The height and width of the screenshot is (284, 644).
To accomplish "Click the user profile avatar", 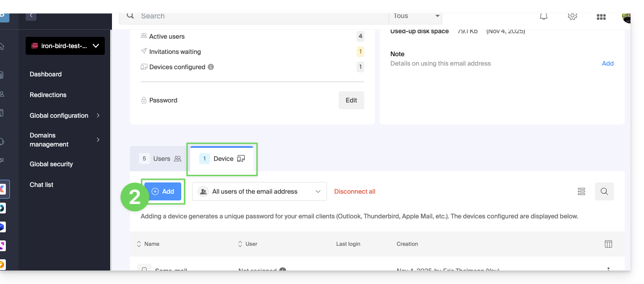I will pyautogui.click(x=626, y=17).
